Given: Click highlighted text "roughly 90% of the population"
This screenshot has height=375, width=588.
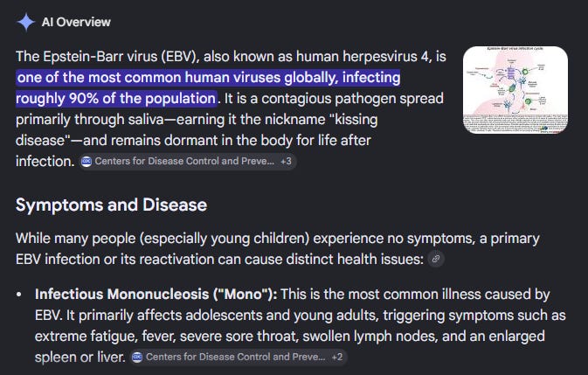Looking at the screenshot, I should (116, 99).
